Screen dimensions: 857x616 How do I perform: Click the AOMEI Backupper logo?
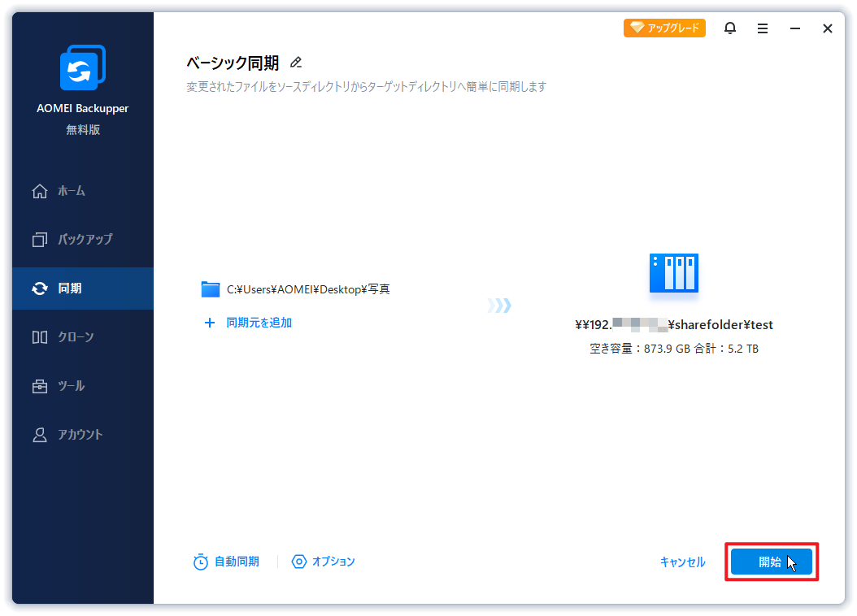tap(81, 67)
